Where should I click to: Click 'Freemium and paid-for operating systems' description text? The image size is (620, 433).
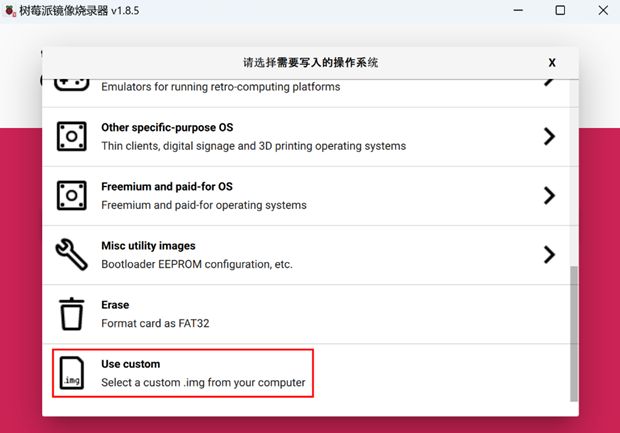[204, 205]
